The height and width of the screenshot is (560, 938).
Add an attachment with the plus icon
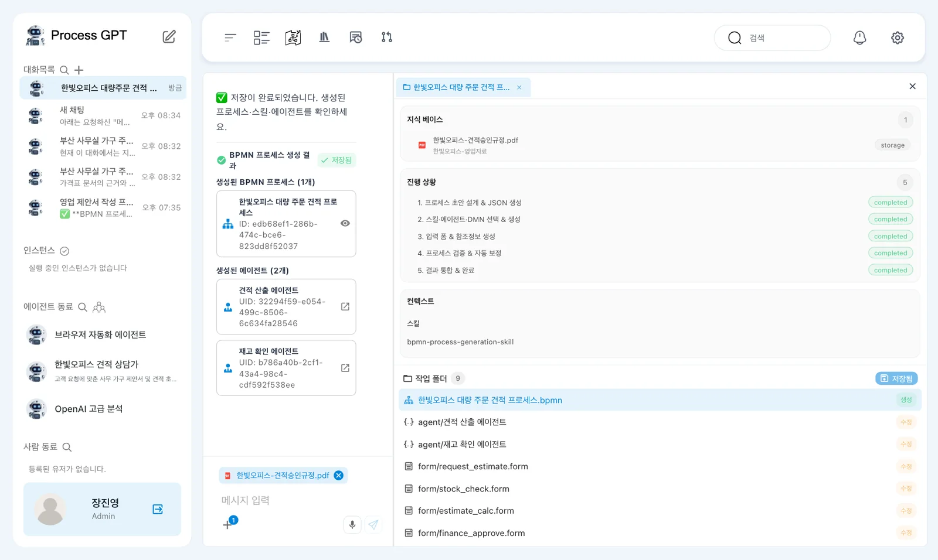(227, 524)
